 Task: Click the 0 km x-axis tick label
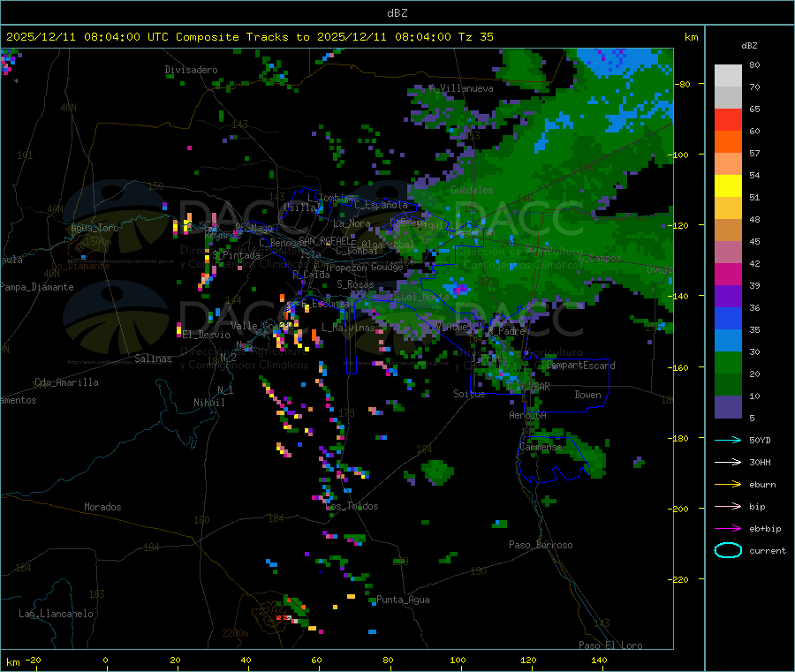pyautogui.click(x=105, y=660)
